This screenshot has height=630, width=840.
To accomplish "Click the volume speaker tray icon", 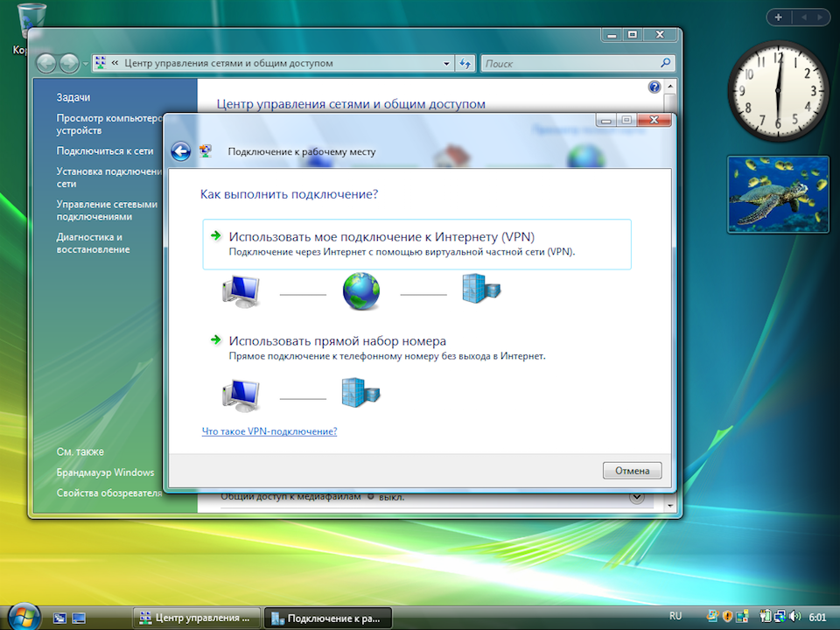I will point(795,617).
